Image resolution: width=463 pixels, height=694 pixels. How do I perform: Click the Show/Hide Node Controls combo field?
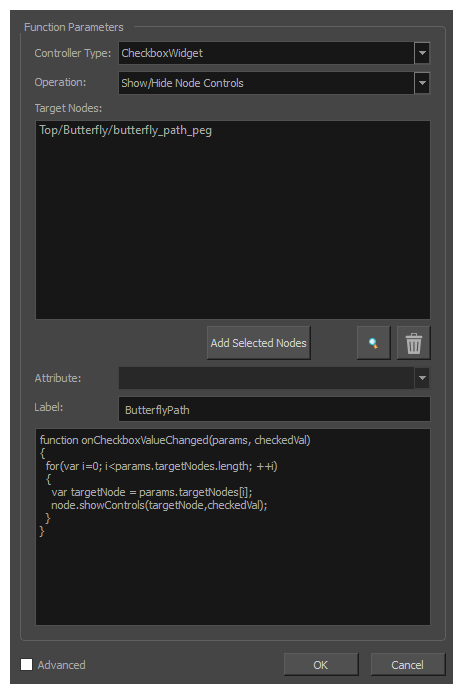pos(266,83)
